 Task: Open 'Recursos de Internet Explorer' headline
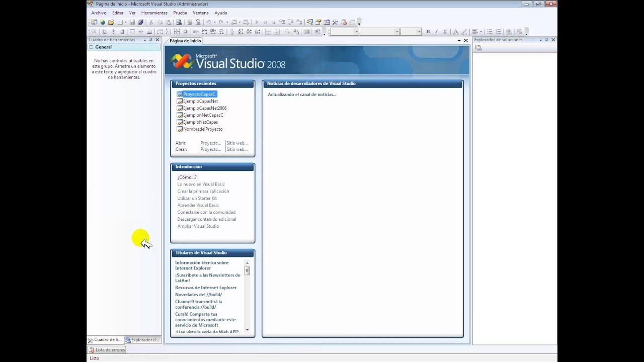click(206, 288)
